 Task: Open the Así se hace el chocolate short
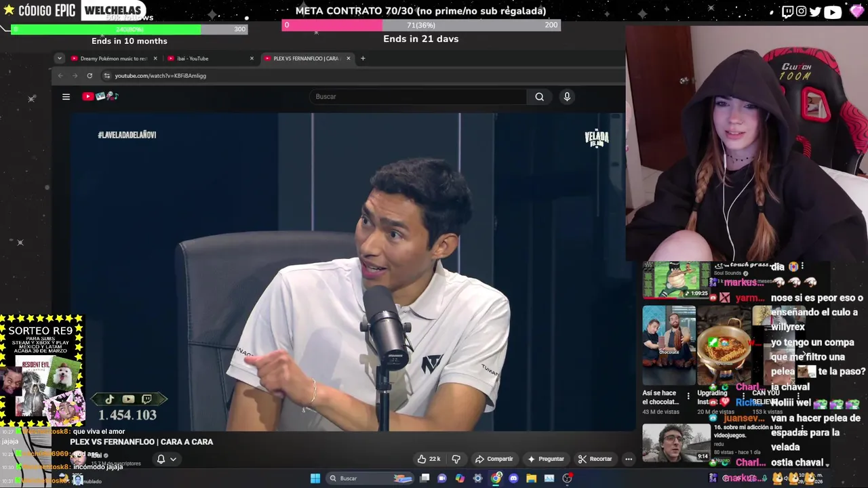click(669, 345)
